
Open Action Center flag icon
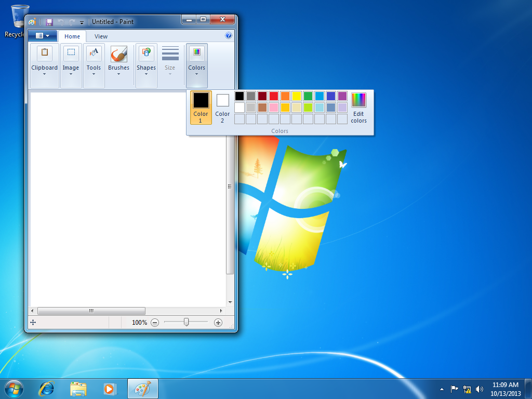coord(454,389)
